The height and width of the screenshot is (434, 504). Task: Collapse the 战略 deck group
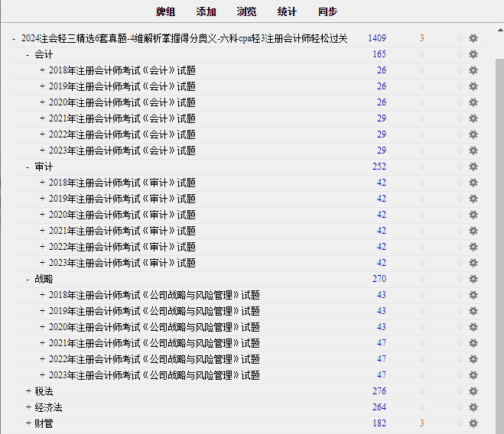click(28, 280)
